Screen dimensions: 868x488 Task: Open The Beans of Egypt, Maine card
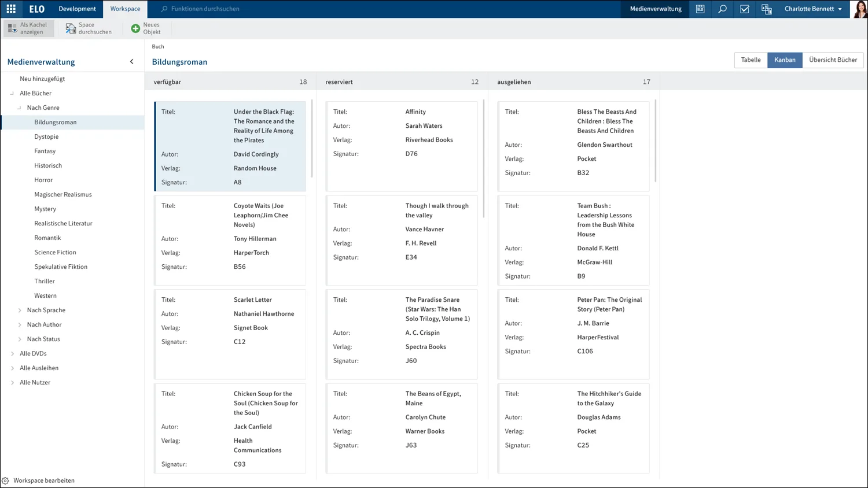[x=402, y=428]
